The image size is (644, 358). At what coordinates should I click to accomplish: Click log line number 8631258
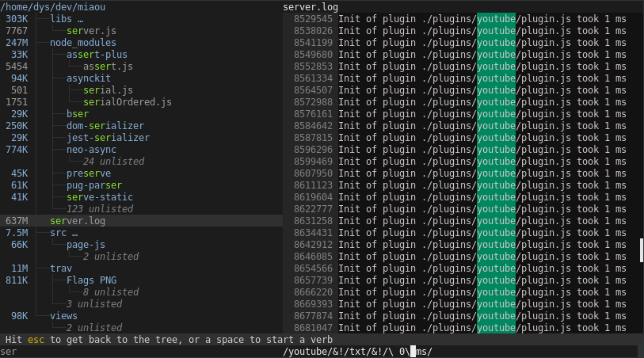(313, 221)
